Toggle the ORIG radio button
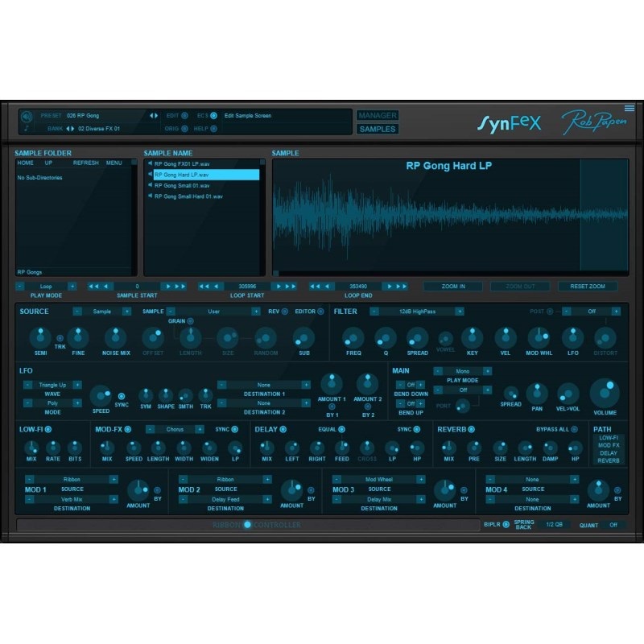 click(x=184, y=129)
